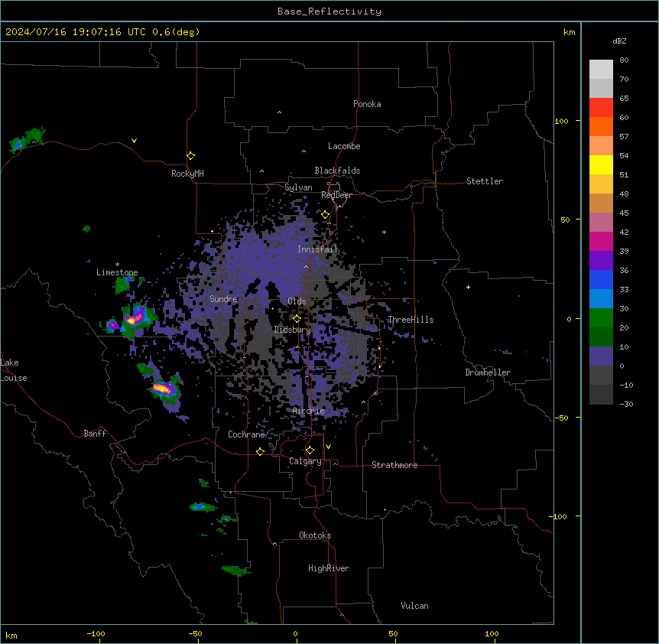Screen dimensions: 659x644
Task: Click the yellow V marker east of Calgary
Action: pos(328,447)
